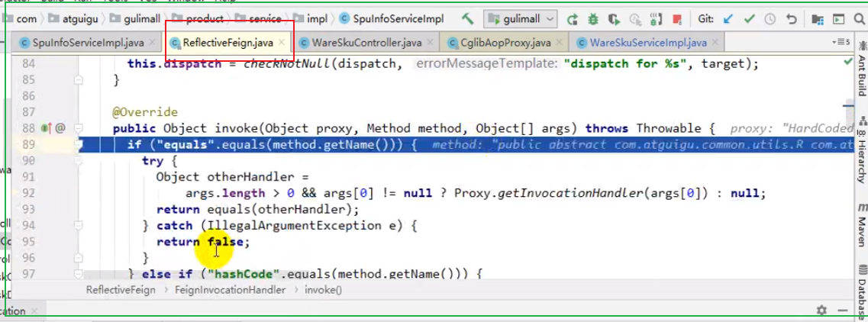Click invoke() in the bottom breadcrumb
Viewport: 868px width, 322px height.
323,289
